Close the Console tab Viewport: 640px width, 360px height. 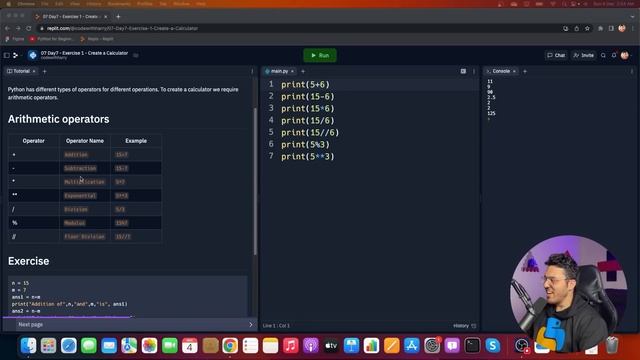(514, 71)
